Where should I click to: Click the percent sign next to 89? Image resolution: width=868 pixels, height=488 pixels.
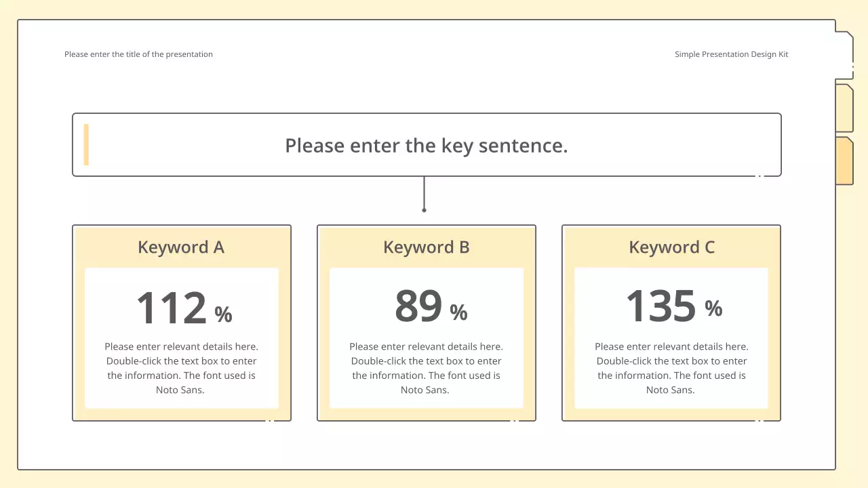tap(459, 312)
